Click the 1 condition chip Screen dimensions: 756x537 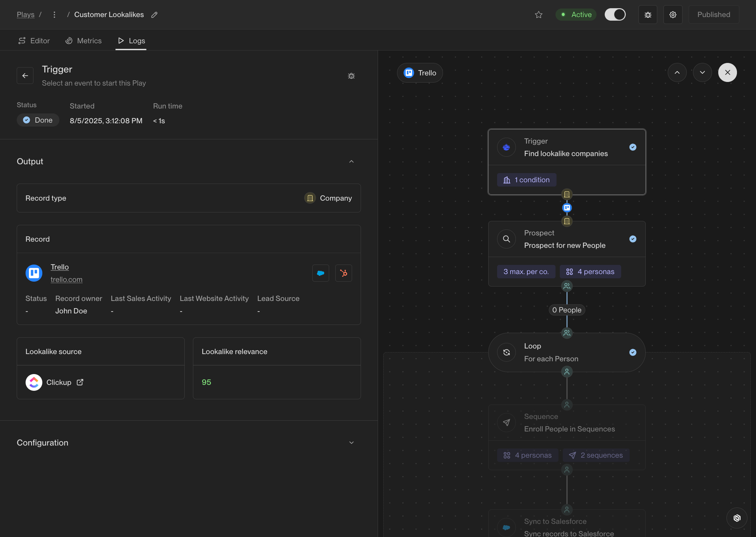point(526,180)
